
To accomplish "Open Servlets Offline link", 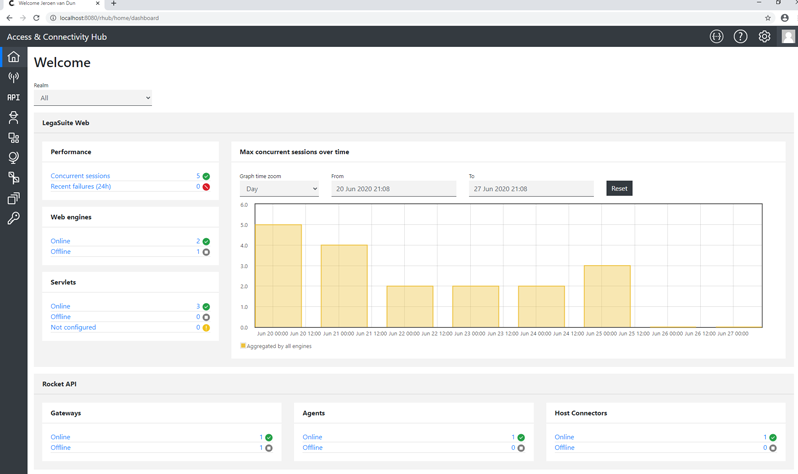I will pos(61,317).
